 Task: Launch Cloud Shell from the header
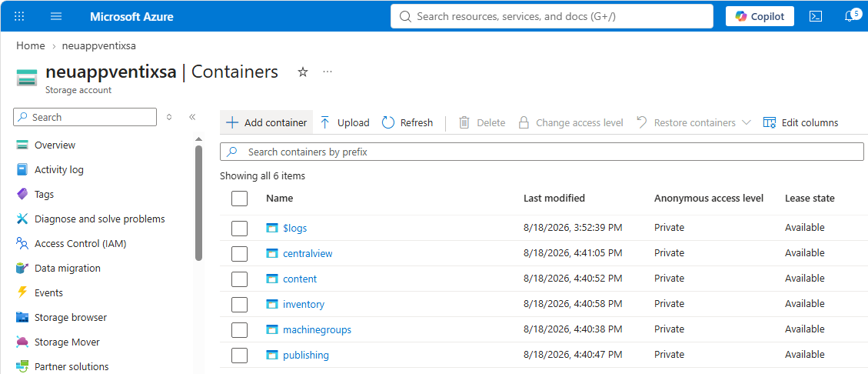pos(816,16)
